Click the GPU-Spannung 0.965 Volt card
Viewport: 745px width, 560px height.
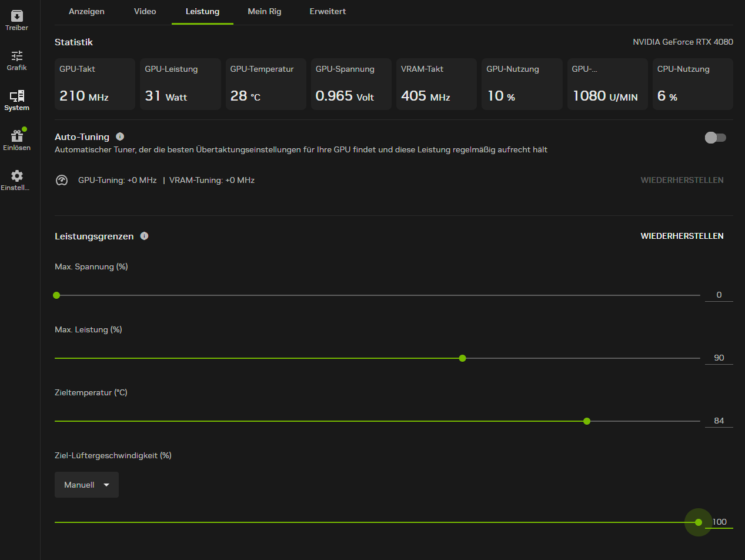coord(351,84)
